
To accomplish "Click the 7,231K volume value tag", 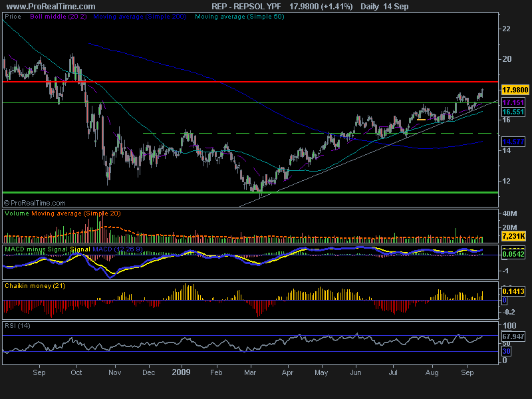I will click(x=513, y=236).
